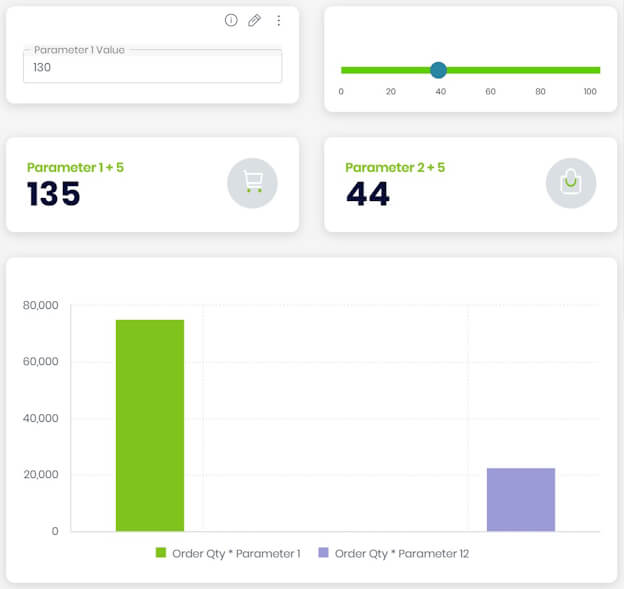Open the three-dot more options menu
Viewport: 624px width, 589px height.
(x=279, y=20)
